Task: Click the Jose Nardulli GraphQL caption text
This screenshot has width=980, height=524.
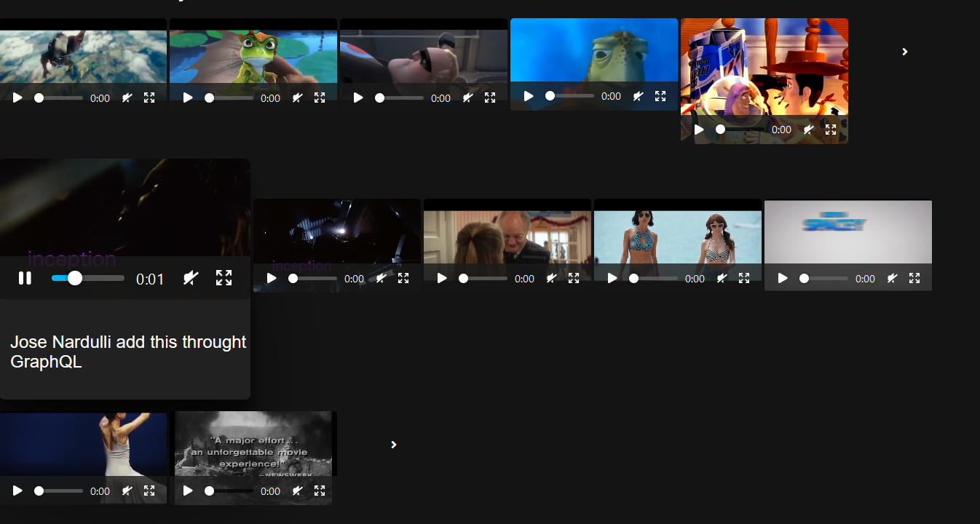Action: coord(127,352)
